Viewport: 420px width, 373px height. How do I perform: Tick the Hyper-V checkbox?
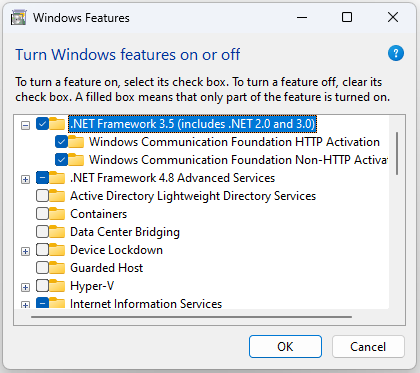click(42, 286)
